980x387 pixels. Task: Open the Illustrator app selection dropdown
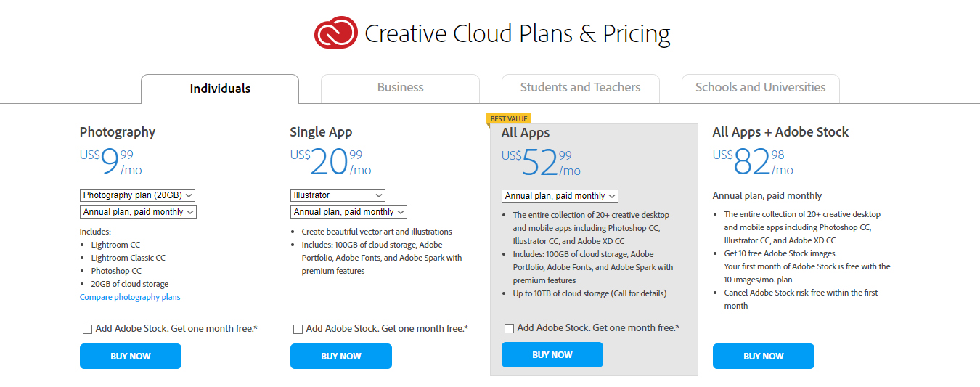(x=338, y=195)
